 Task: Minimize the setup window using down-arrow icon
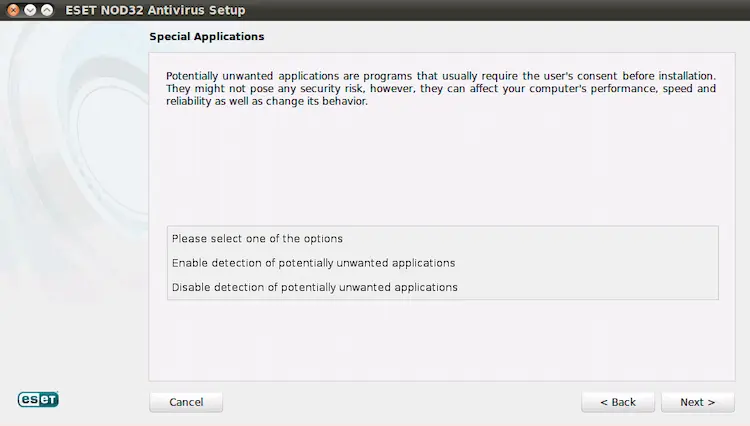pos(30,10)
